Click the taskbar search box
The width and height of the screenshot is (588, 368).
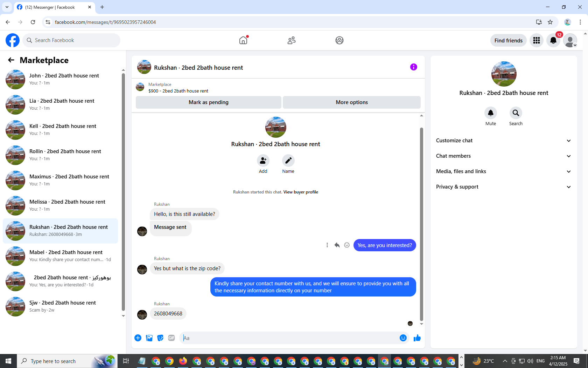click(67, 361)
